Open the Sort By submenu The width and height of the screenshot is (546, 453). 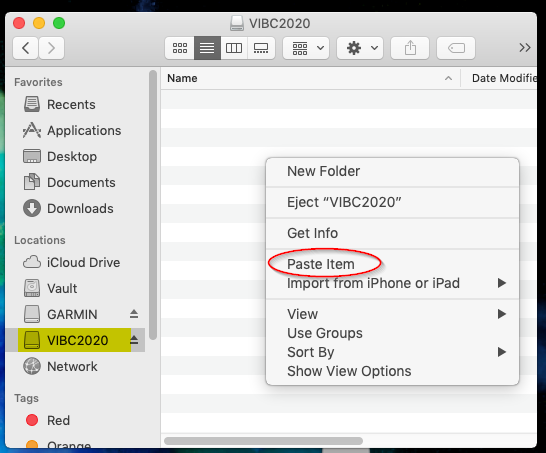(392, 352)
